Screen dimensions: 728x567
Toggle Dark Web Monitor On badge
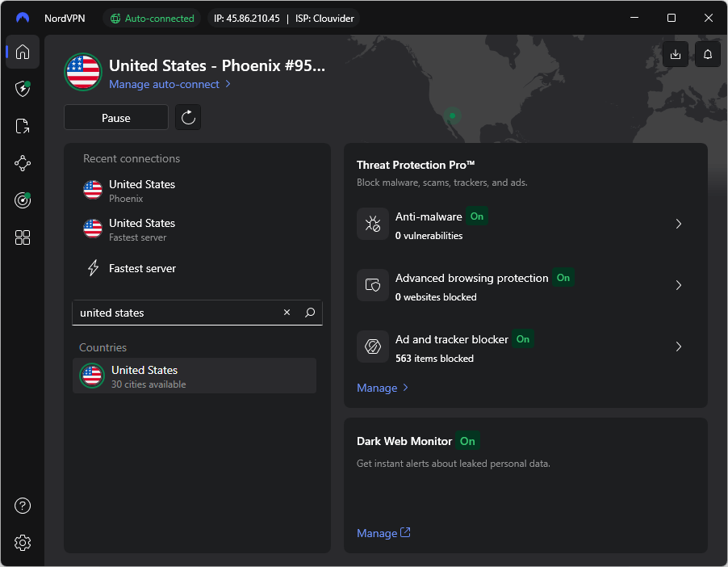tap(467, 441)
